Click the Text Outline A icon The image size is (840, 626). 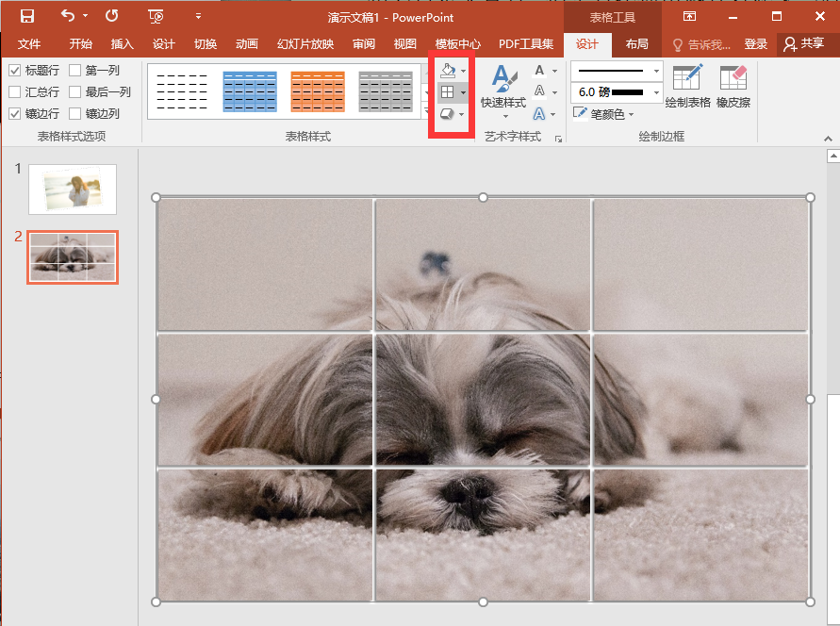[539, 91]
